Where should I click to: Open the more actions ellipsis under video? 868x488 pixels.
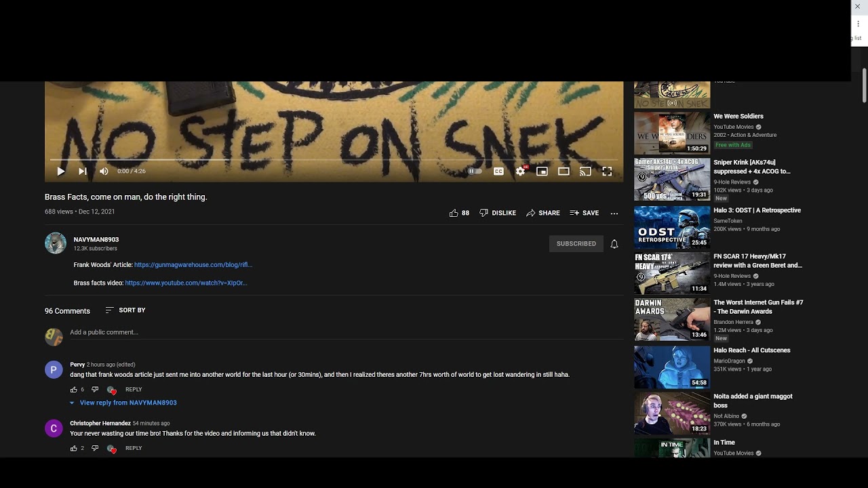tap(614, 213)
